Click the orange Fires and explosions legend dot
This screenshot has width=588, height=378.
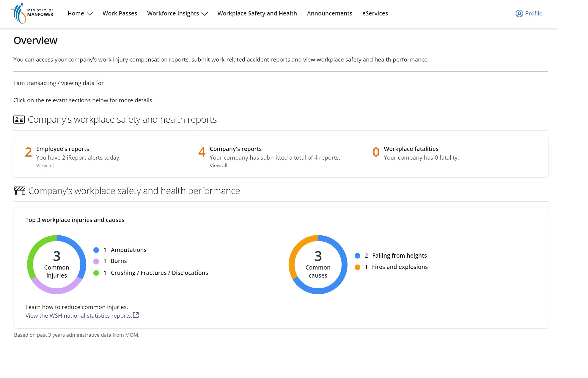(357, 267)
